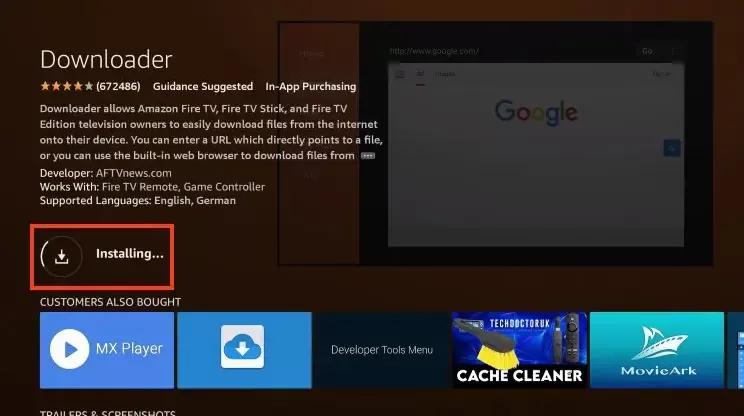Click the Works With text line
The height and width of the screenshot is (416, 744).
point(152,187)
